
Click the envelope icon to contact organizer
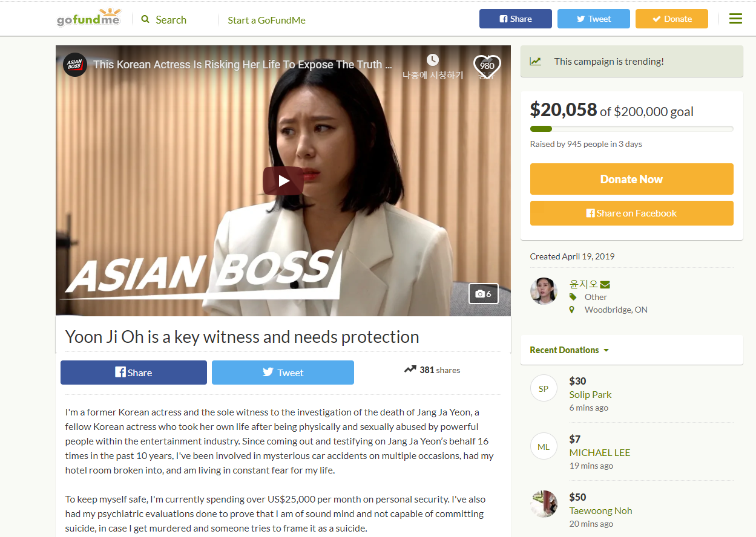click(605, 284)
